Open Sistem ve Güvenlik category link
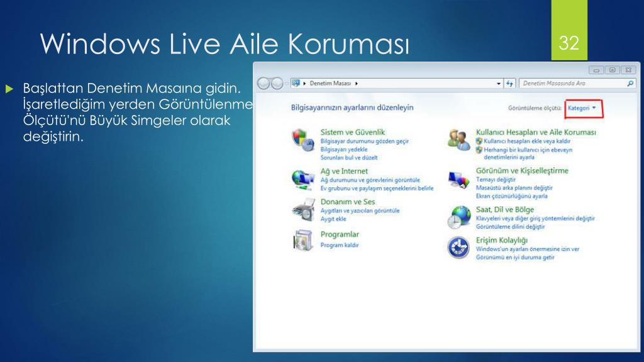 pos(352,132)
